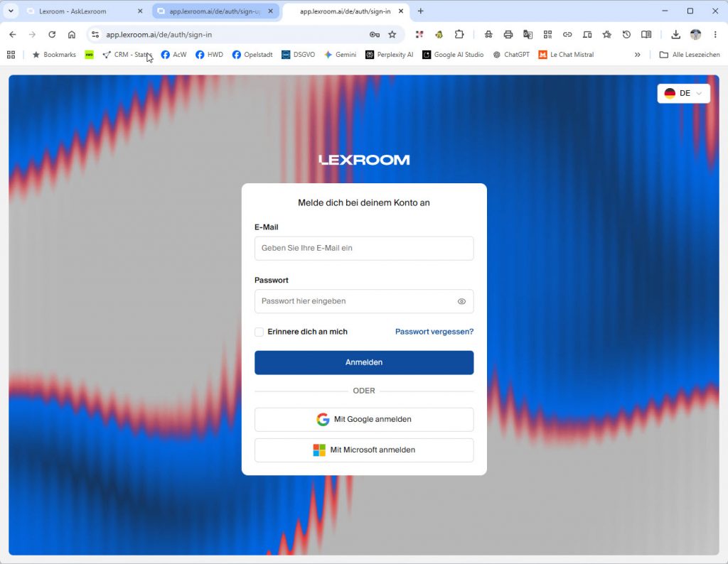Open the Google AI Studio bookmark

[453, 55]
